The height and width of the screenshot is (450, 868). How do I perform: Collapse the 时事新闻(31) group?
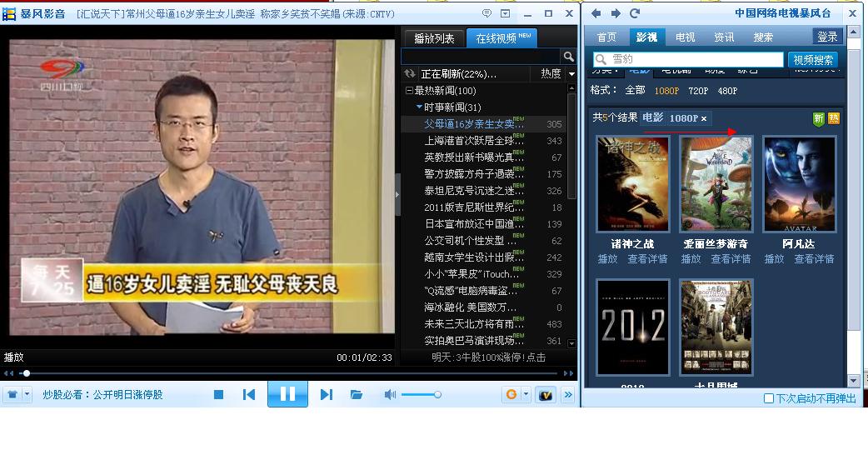pyautogui.click(x=419, y=107)
